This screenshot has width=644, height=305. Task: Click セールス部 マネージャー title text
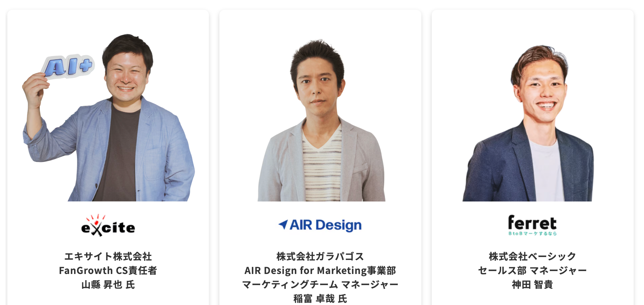click(x=532, y=270)
